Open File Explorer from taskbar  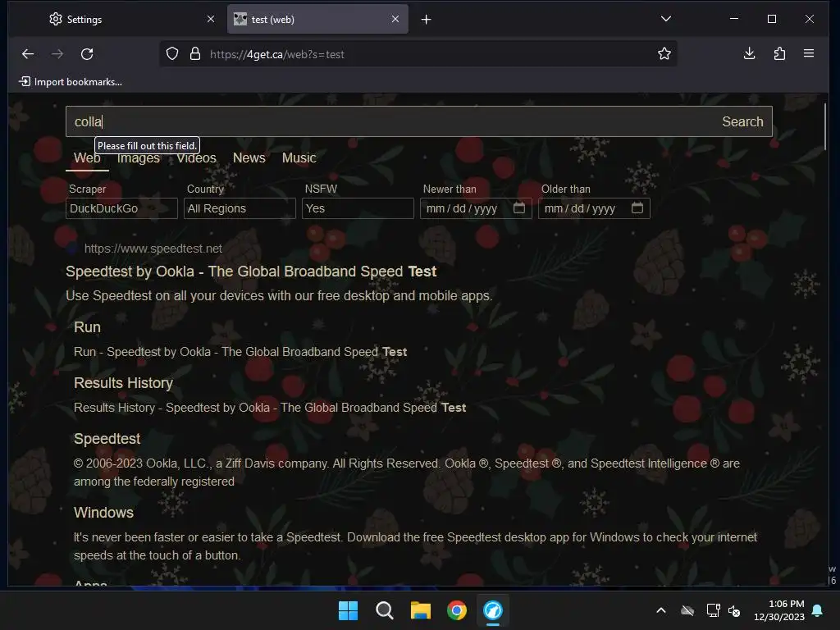pos(421,610)
